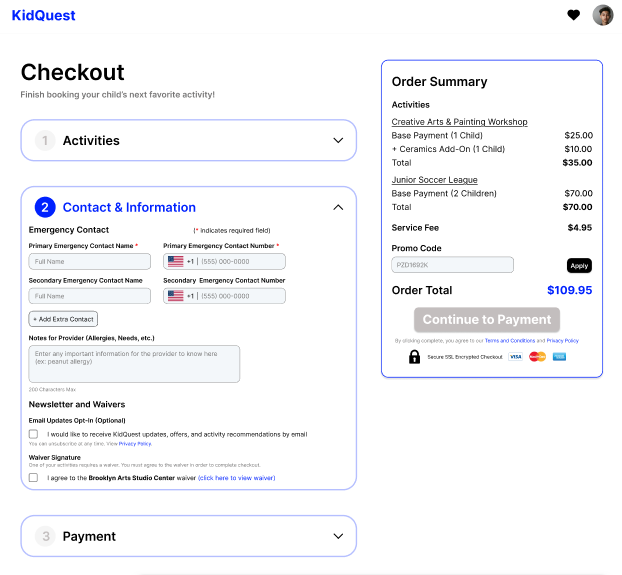This screenshot has width=622, height=575.
Task: Click the Visa card icon
Action: (x=515, y=356)
